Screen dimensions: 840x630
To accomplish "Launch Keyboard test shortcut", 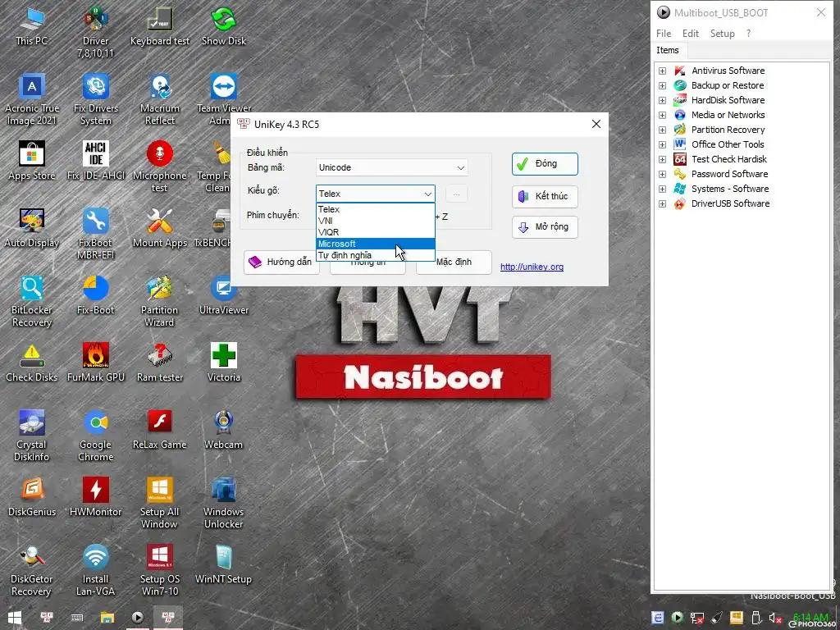I will pos(160,27).
